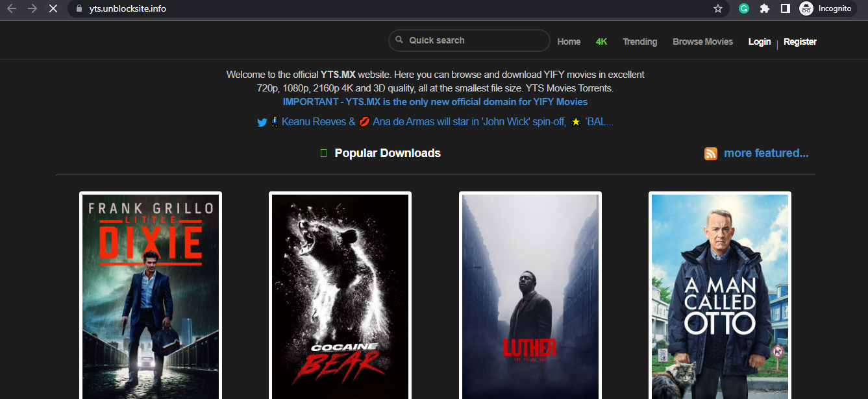This screenshot has width=868, height=399.
Task: Open the Trending menu item
Action: click(639, 41)
